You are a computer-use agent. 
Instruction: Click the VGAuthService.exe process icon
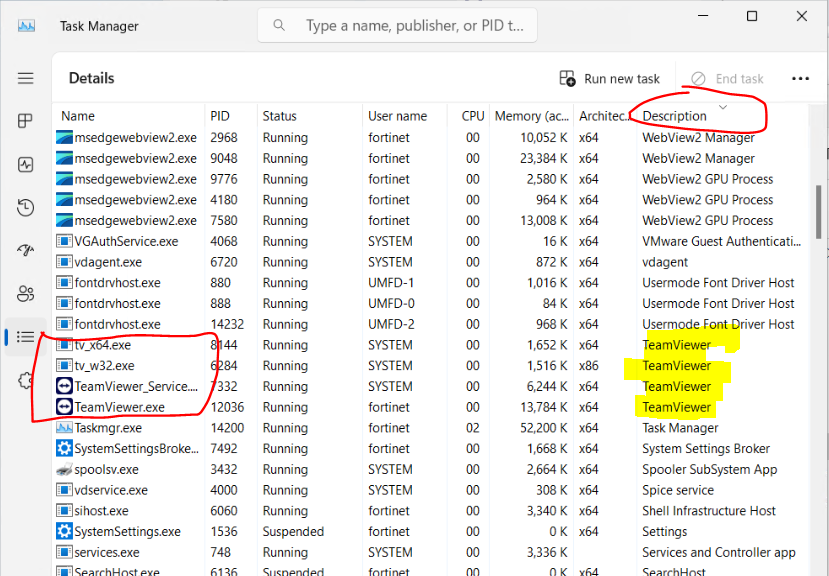click(x=64, y=241)
